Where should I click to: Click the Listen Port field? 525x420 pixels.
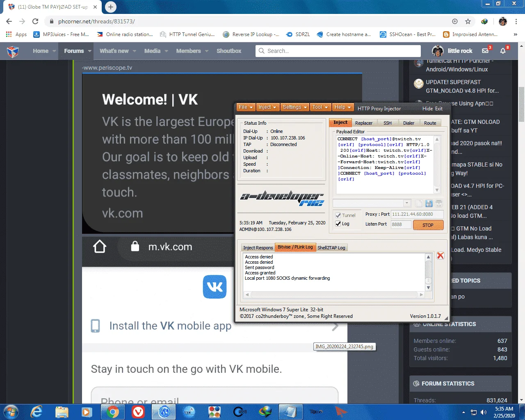401,224
